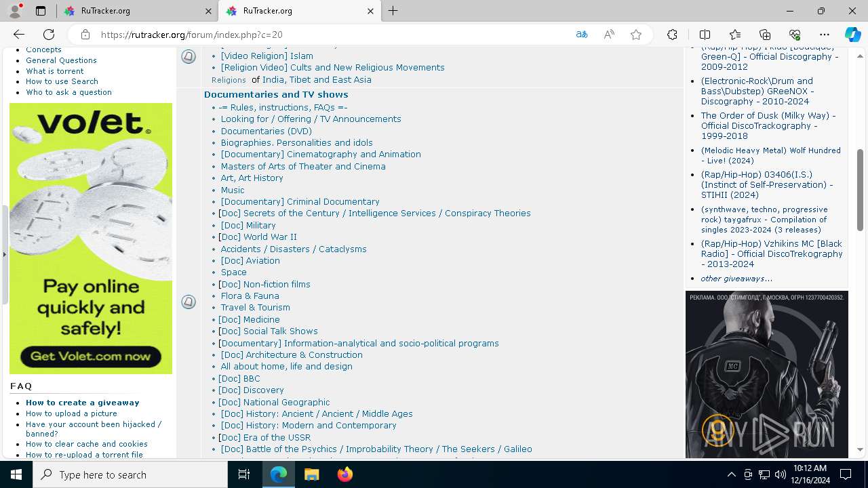Open GReeNOX Discography 2010-2024 giveaway
Viewport: 868px width, 488px height.
point(757,91)
